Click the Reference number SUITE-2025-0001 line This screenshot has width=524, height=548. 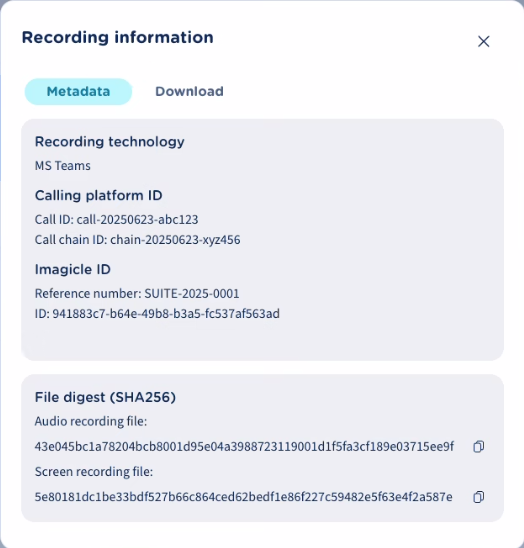click(137, 294)
